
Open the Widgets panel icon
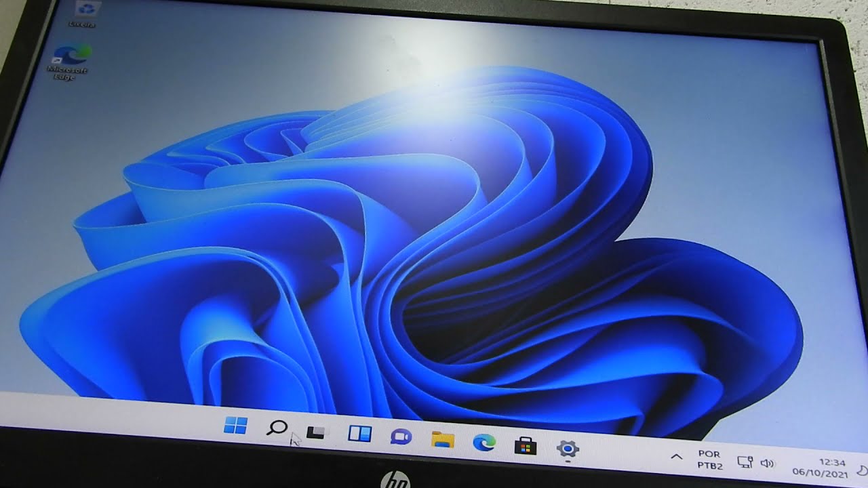pyautogui.click(x=359, y=434)
